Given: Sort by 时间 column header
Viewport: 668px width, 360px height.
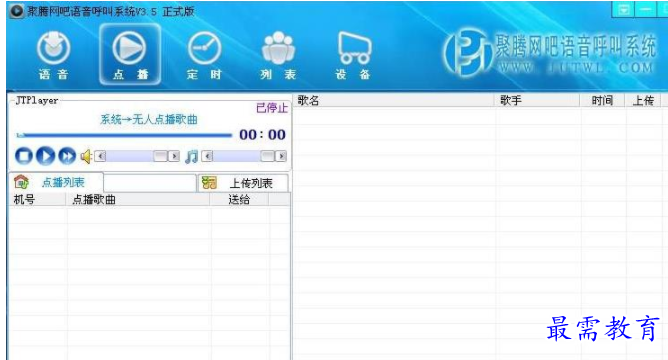Looking at the screenshot, I should tap(602, 101).
